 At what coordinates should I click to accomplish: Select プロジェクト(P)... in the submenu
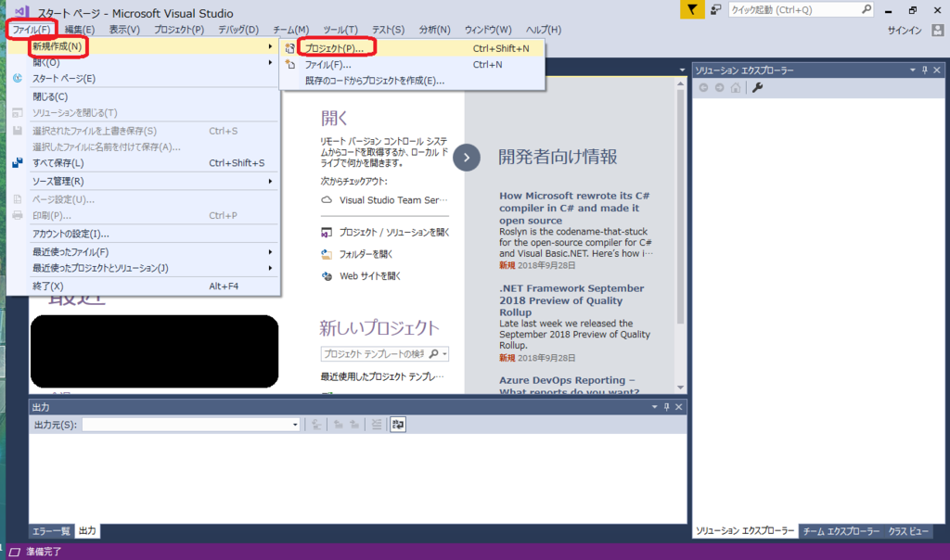(x=413, y=48)
